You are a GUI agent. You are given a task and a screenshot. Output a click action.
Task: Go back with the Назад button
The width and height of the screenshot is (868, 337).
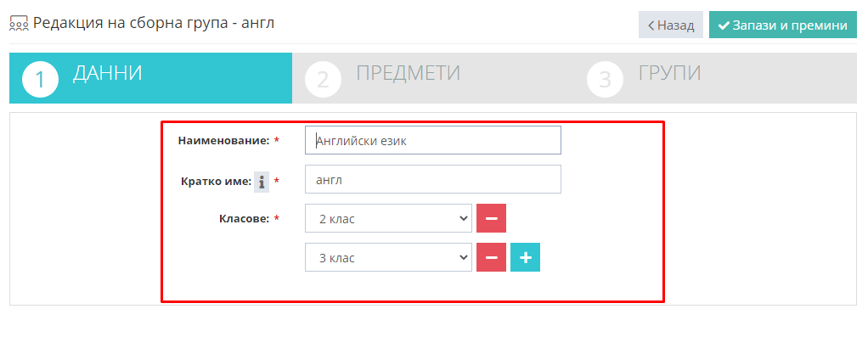pyautogui.click(x=670, y=25)
